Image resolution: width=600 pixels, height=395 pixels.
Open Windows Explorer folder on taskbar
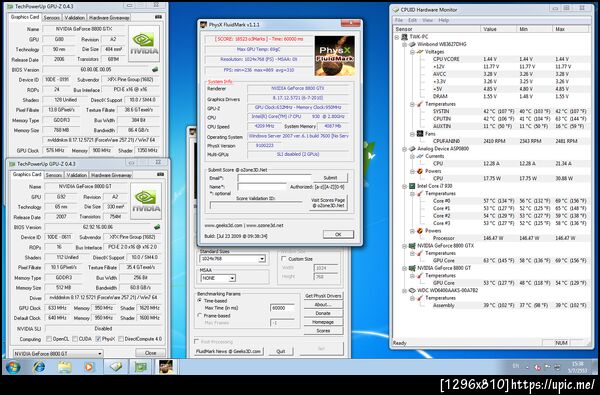point(64,367)
